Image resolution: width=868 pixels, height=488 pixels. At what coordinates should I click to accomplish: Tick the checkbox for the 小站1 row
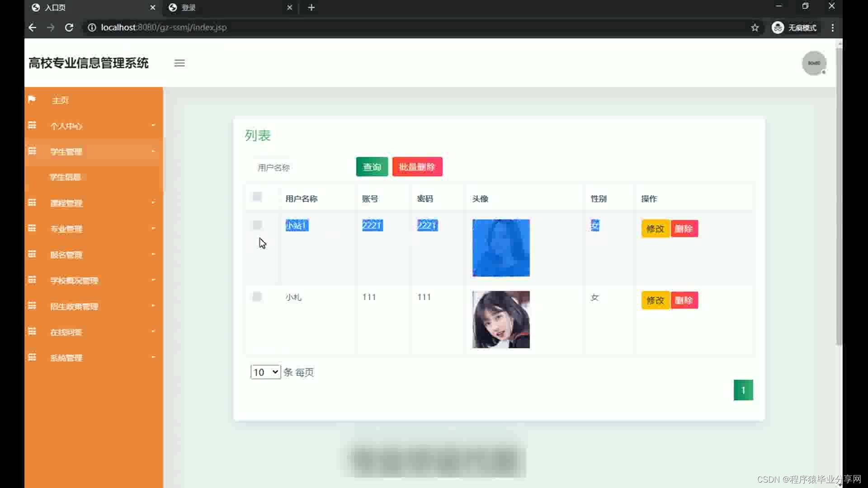(257, 225)
